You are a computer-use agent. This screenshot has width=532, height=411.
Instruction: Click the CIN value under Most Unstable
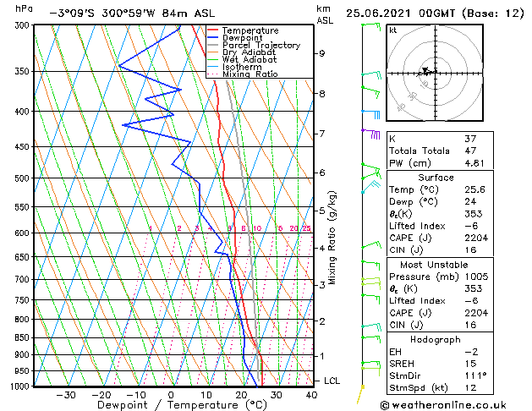coord(470,325)
